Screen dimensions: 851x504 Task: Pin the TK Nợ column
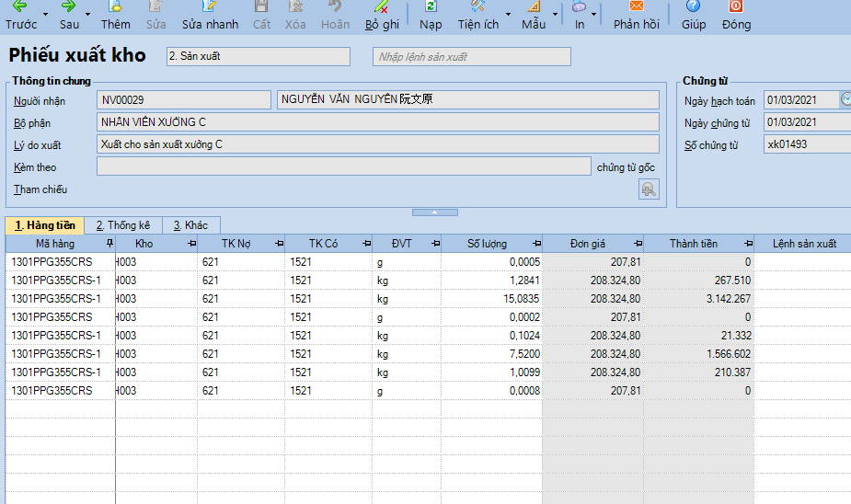(x=279, y=244)
